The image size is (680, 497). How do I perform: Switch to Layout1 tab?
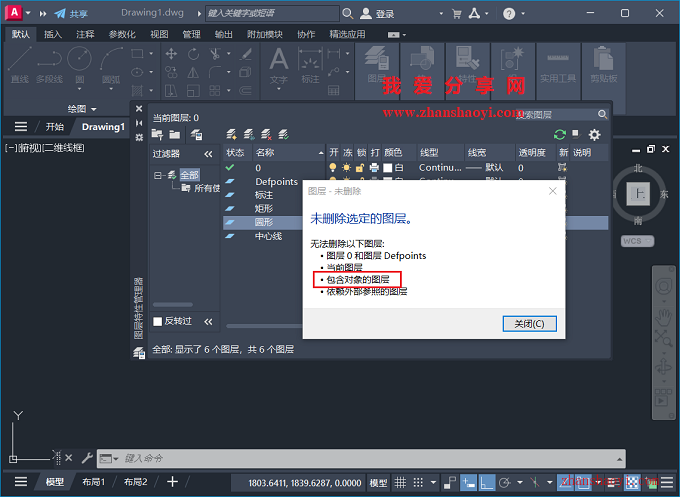coord(93,482)
